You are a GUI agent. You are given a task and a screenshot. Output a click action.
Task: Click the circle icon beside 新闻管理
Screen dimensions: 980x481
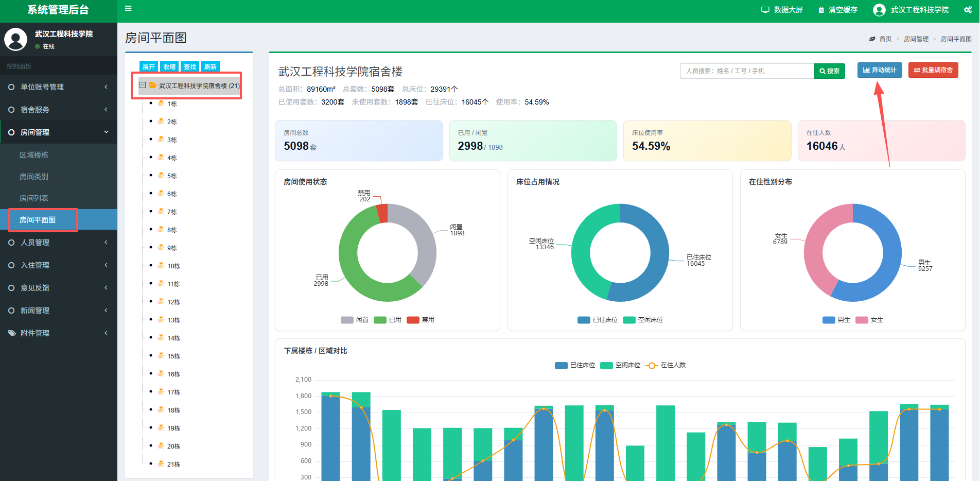click(x=11, y=311)
